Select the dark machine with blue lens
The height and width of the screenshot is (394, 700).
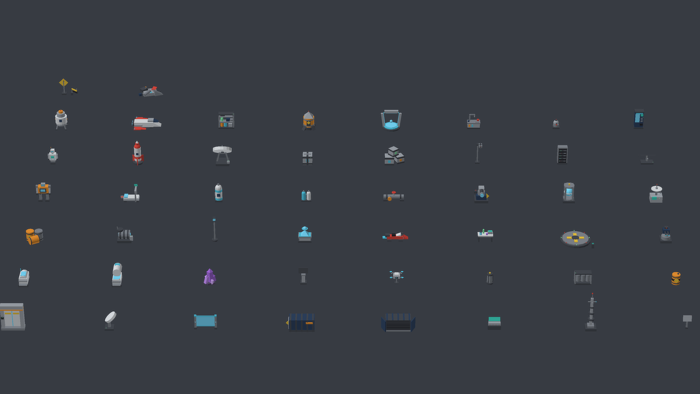(481, 194)
